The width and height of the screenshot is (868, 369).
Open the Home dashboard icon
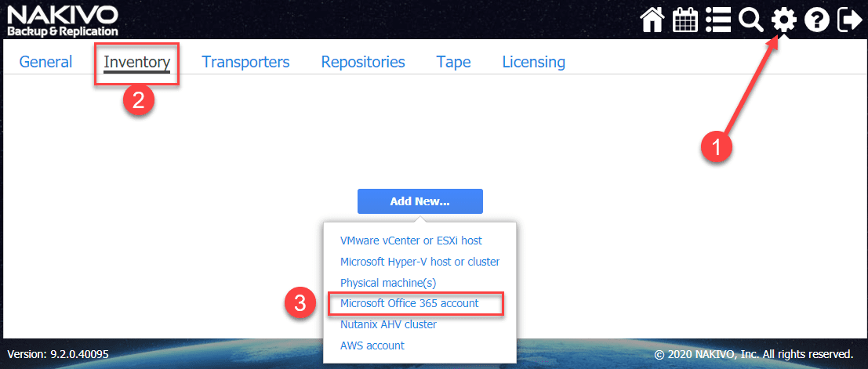(x=652, y=21)
